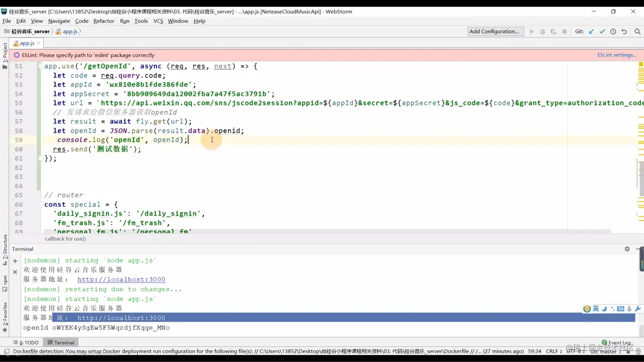Open the IME soft keyboard icon

(x=621, y=308)
